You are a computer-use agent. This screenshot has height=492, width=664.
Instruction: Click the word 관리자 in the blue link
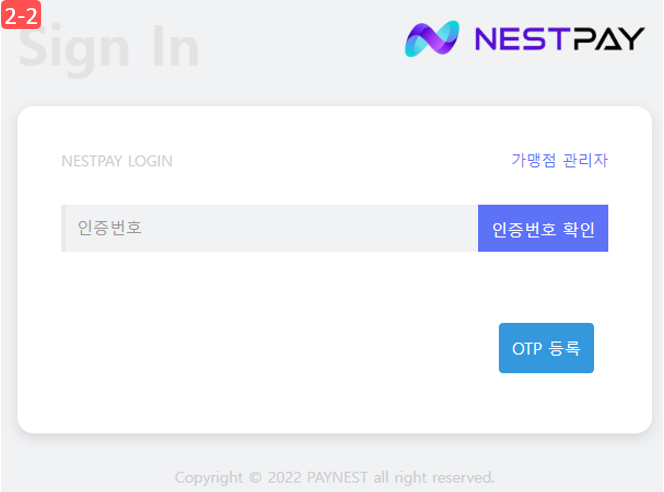(585, 160)
